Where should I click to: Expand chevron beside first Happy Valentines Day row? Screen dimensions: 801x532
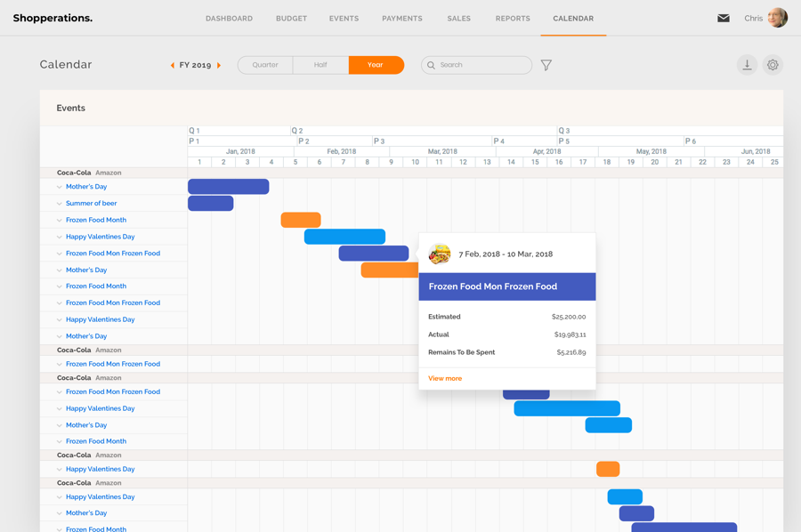[60, 237]
